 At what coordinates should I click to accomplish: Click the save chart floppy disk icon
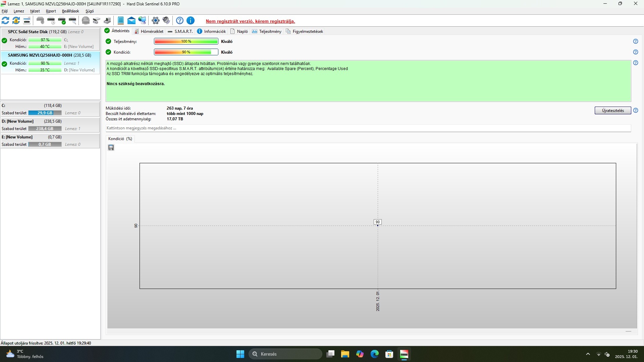point(111,148)
